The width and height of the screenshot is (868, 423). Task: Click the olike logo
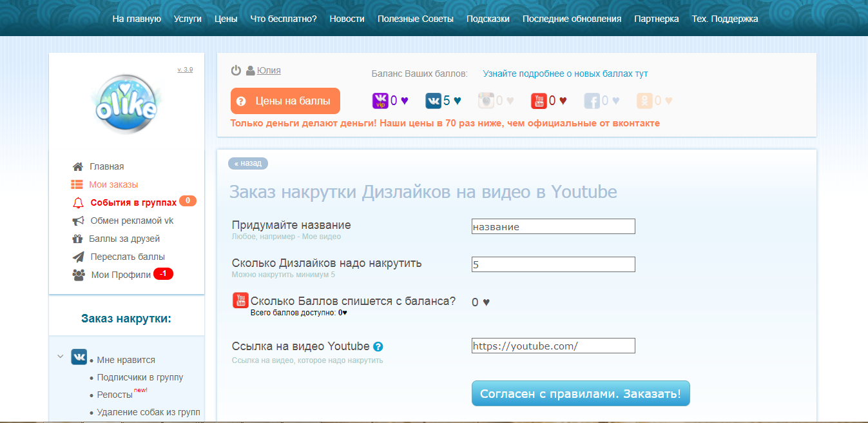pos(126,104)
